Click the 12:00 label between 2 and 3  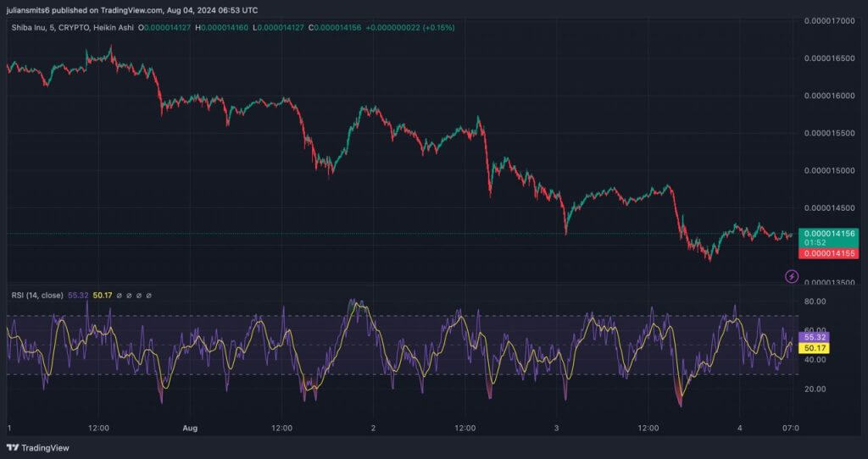pos(465,428)
